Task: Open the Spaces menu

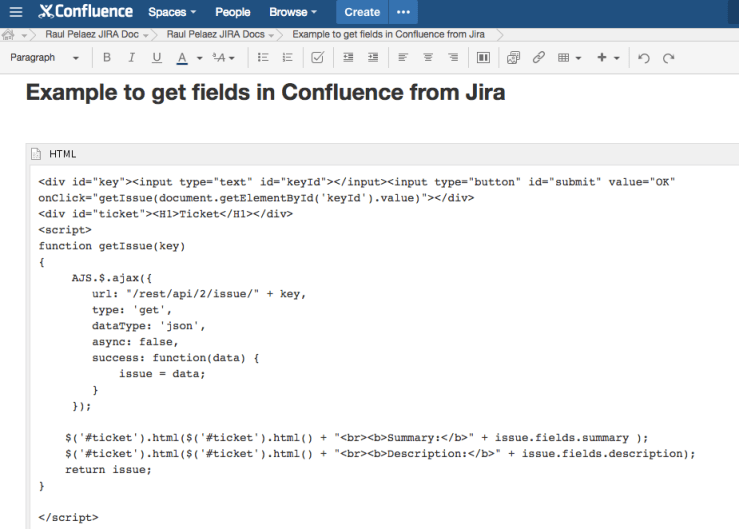Action: point(172,12)
